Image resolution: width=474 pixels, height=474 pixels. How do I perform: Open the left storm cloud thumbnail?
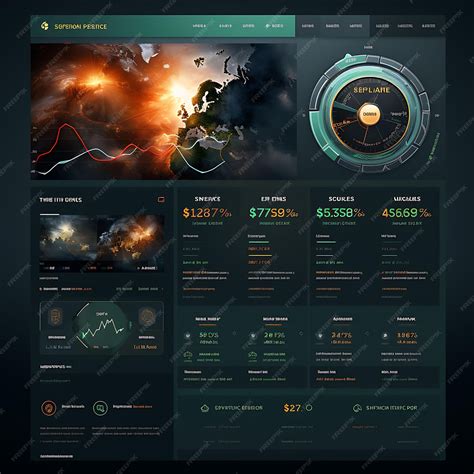tap(68, 239)
